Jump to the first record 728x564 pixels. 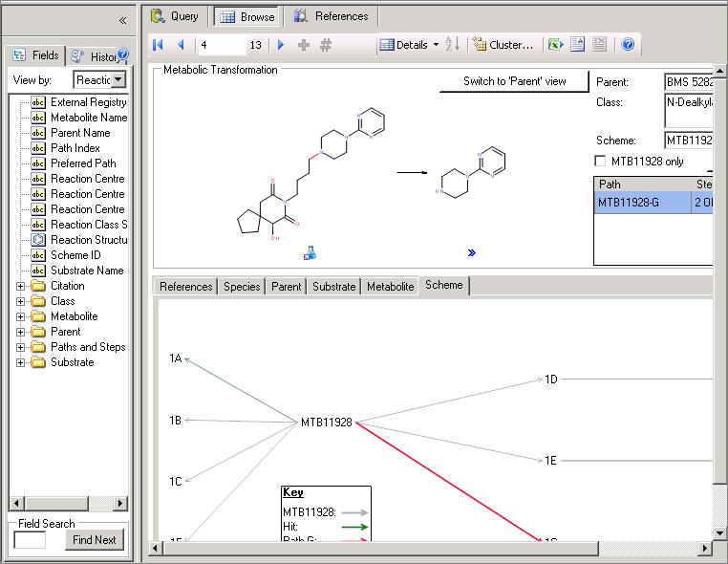pos(159,45)
